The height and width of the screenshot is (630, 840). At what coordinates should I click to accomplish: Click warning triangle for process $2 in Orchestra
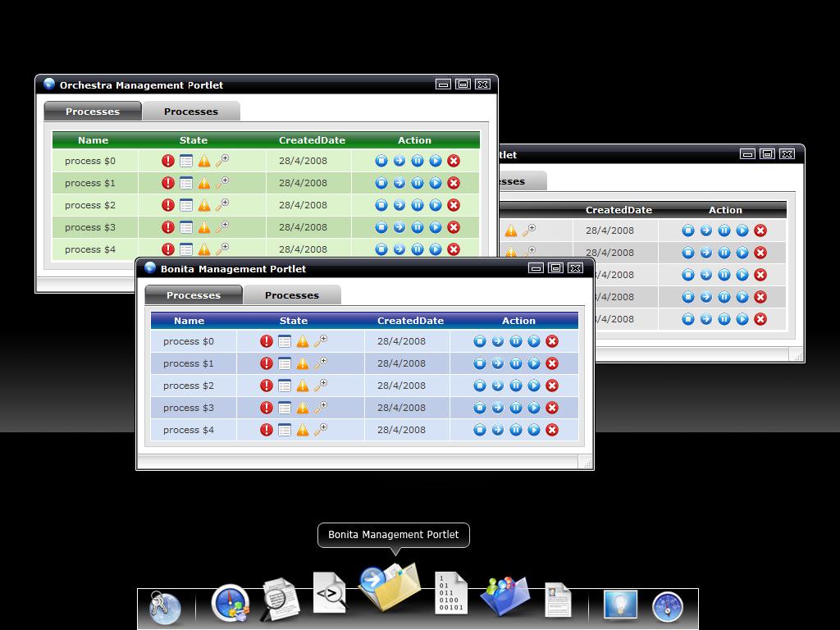[x=204, y=205]
